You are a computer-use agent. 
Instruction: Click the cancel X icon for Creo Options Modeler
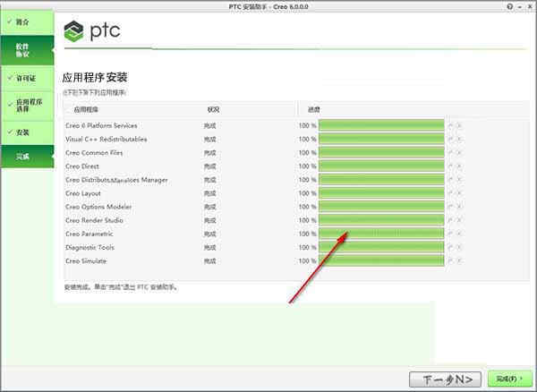tap(459, 207)
